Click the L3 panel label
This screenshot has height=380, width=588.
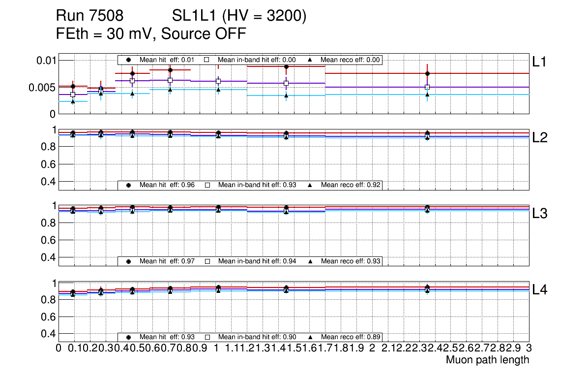click(540, 214)
